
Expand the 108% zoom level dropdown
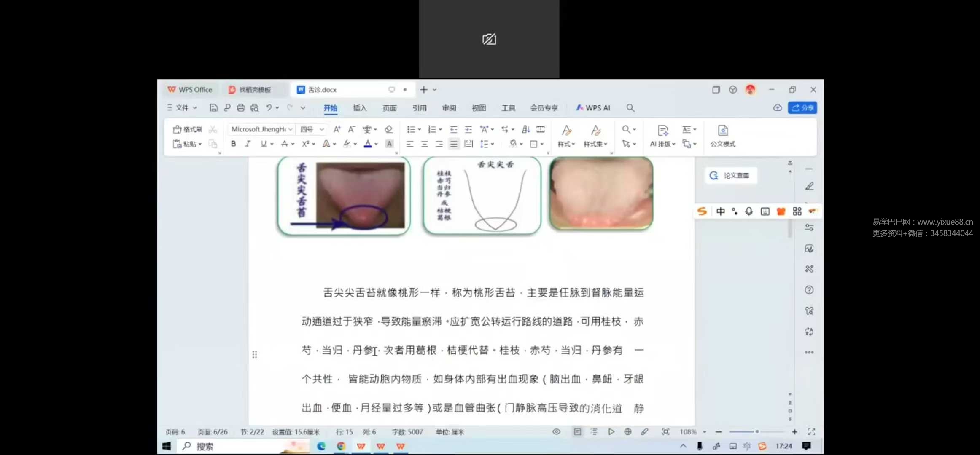[x=704, y=432]
